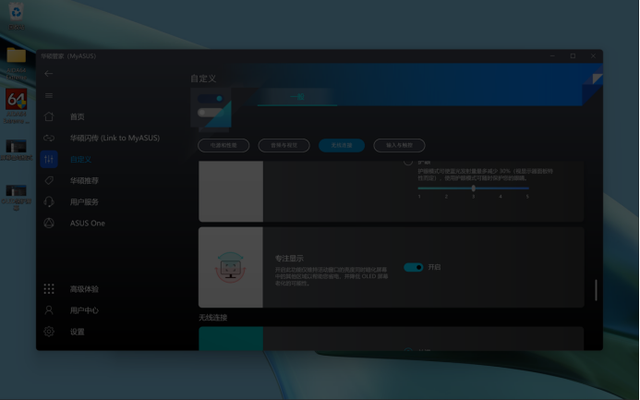Click the 专注显示 title text
Viewport: 640px width, 400px height.
point(289,258)
